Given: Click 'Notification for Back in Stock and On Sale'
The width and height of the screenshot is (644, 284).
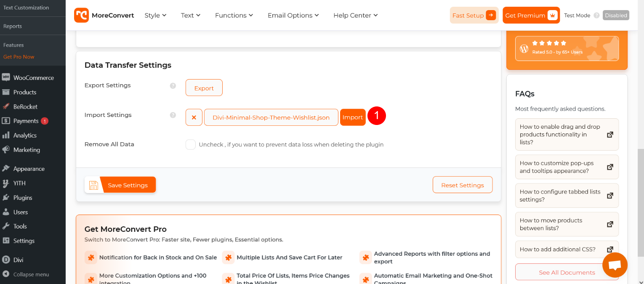Looking at the screenshot, I should [158, 257].
